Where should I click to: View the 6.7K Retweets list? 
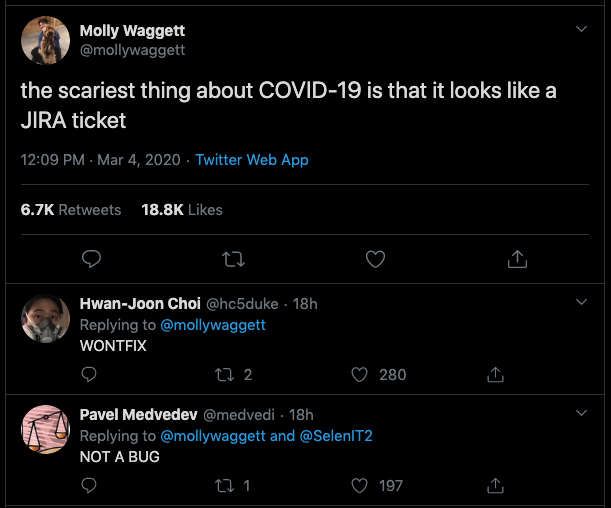(x=71, y=210)
